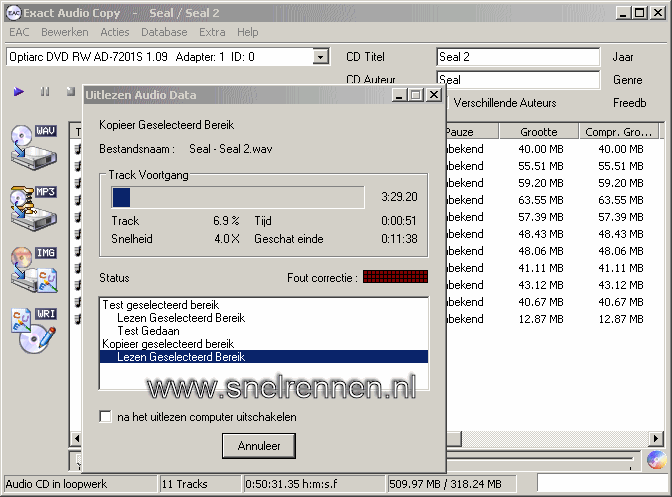672x497 pixels.
Task: Click the CD Auteur input field 'Seal'
Action: click(518, 80)
